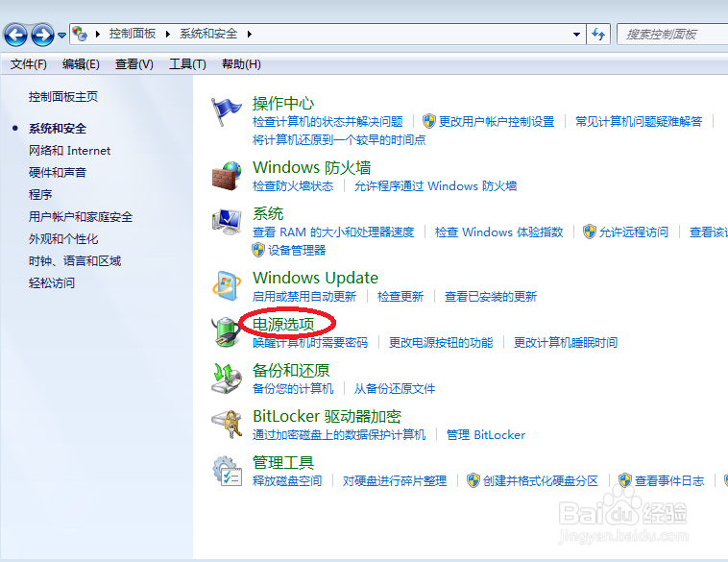Click the Windows Update icon

click(227, 285)
